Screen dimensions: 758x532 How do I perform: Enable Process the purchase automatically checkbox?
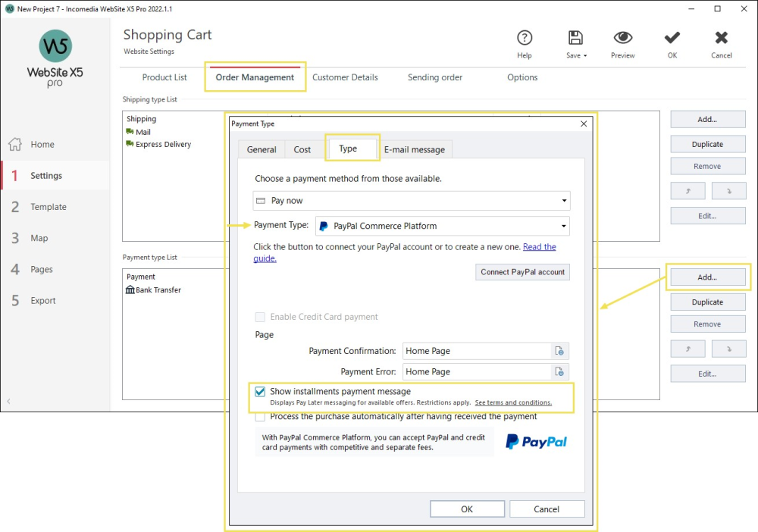261,417
